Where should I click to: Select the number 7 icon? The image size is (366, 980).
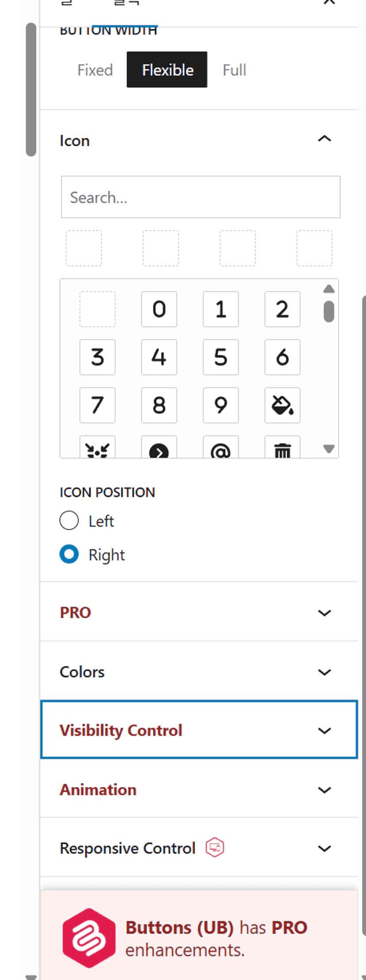(x=97, y=405)
